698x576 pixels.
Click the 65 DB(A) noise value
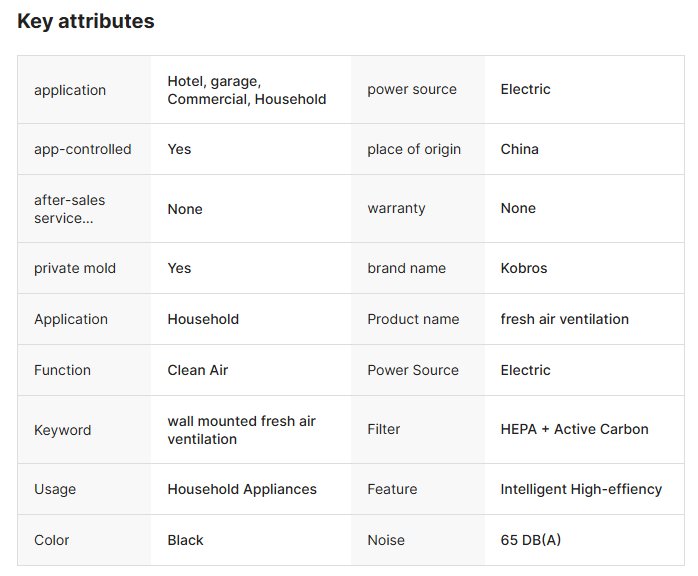tap(531, 540)
